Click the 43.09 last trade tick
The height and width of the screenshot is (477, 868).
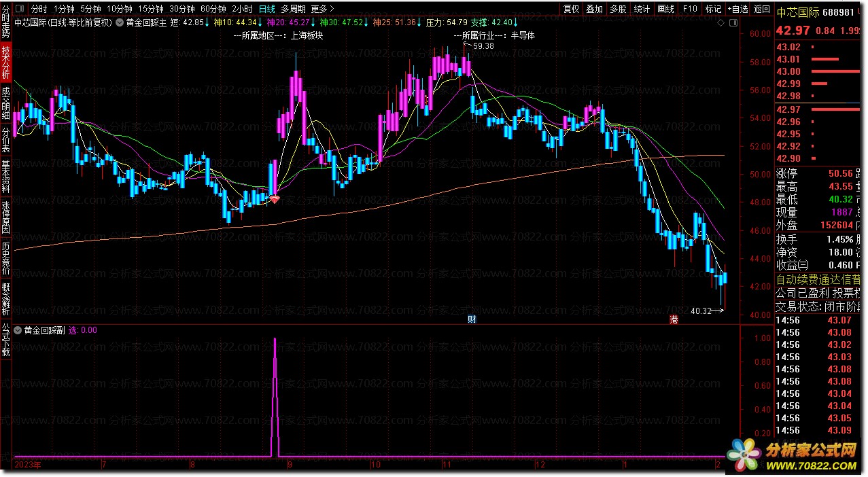click(818, 430)
